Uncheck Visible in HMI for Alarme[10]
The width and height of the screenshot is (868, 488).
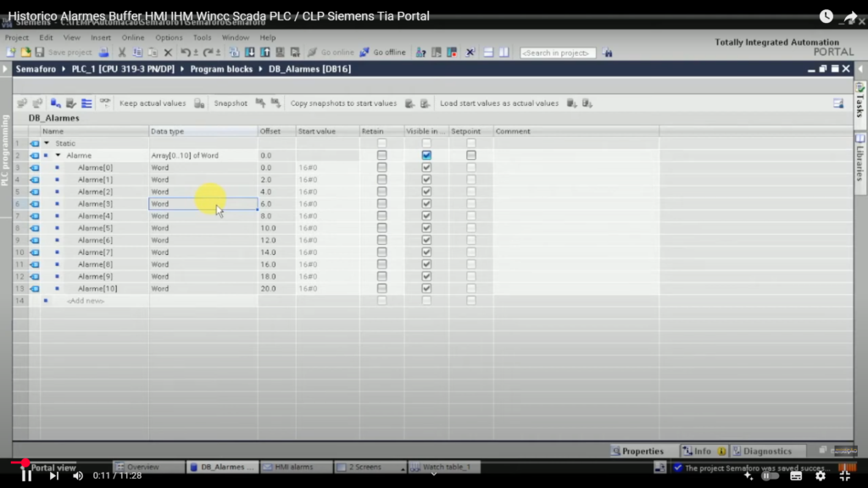426,288
